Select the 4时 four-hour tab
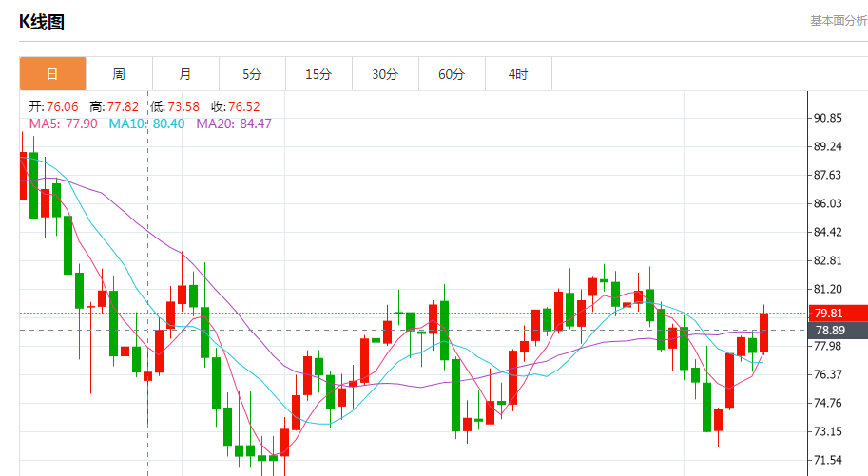 tap(518, 74)
